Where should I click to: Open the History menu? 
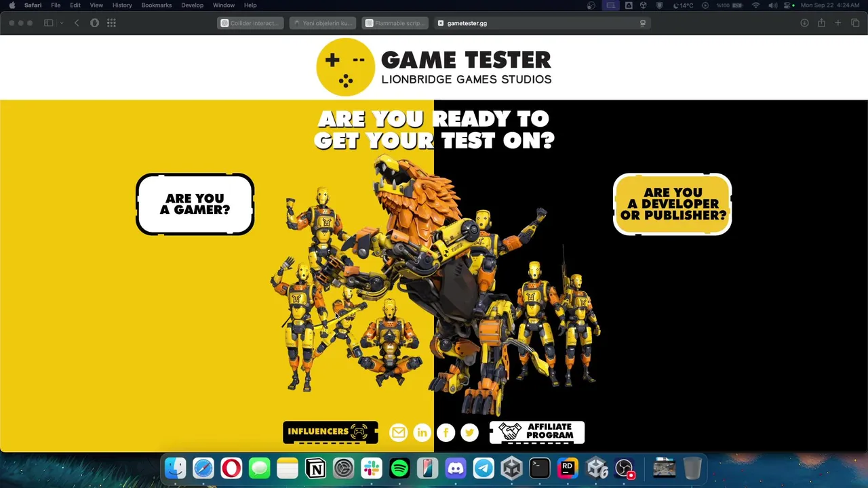pos(122,5)
